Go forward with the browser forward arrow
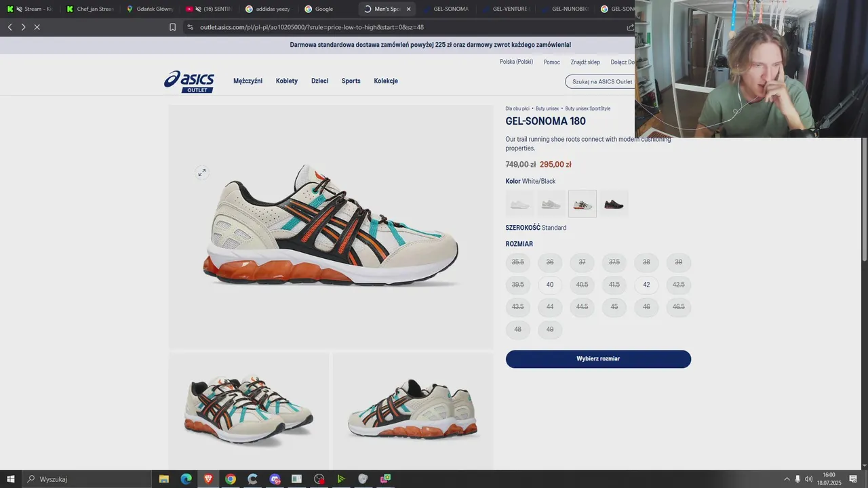The width and height of the screenshot is (868, 488). click(x=23, y=27)
